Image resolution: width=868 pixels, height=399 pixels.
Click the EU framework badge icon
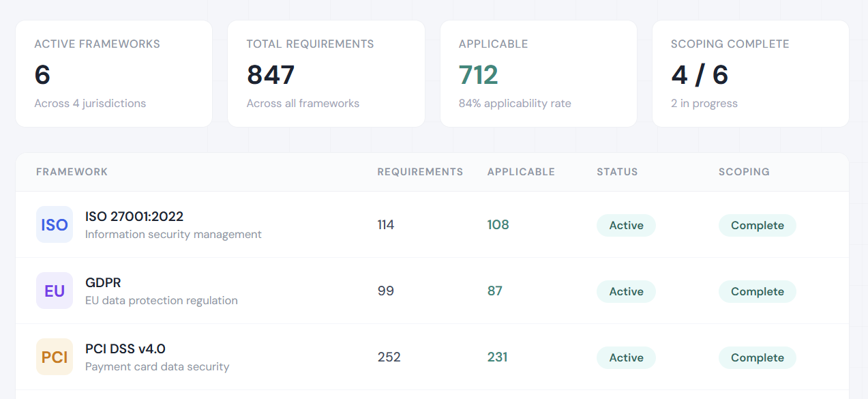point(55,291)
